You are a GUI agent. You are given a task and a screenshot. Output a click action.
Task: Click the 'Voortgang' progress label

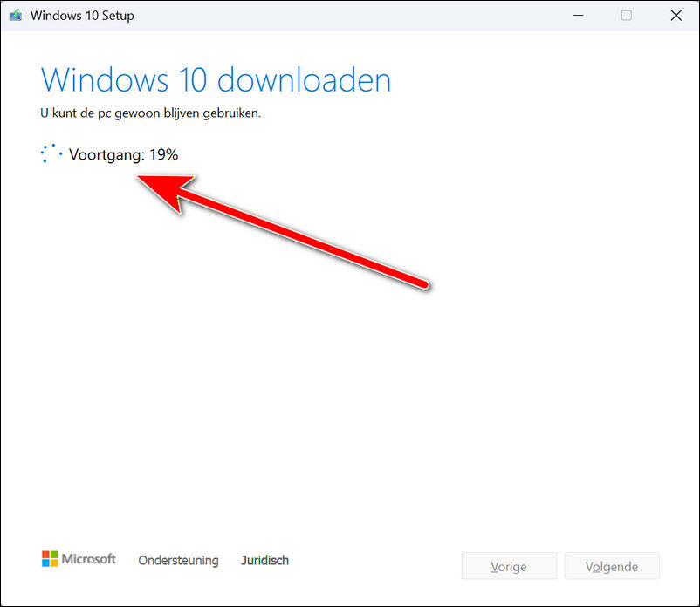click(105, 155)
